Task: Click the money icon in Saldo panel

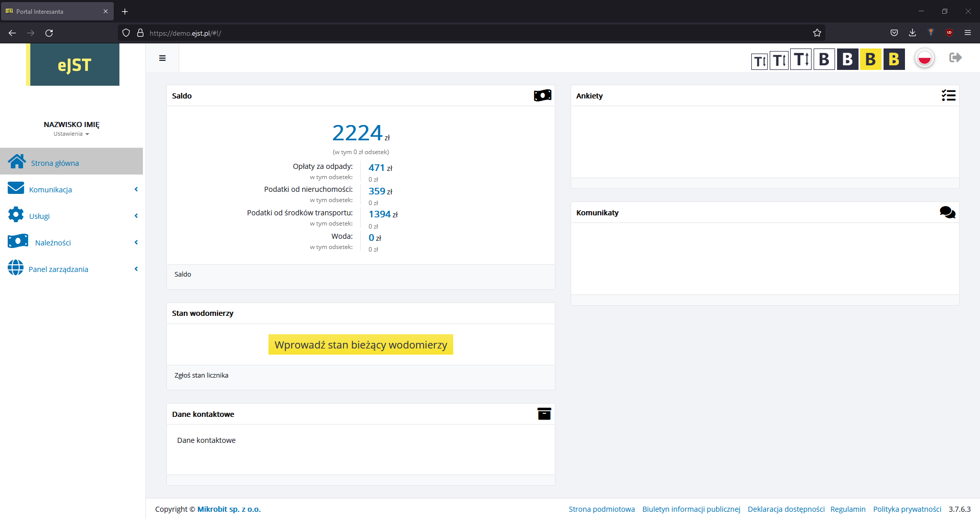Action: (x=542, y=95)
